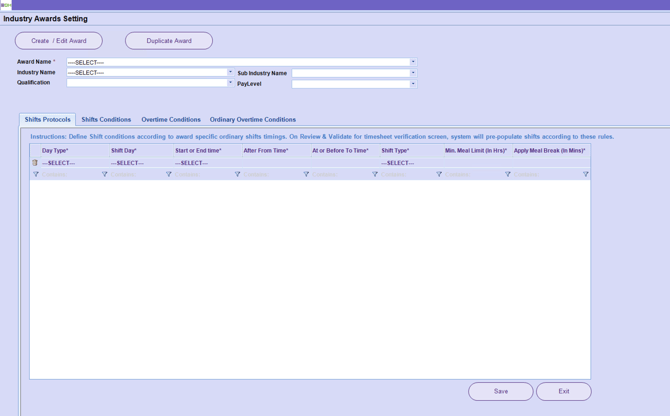The image size is (670, 416).
Task: Switch to the Shifts Conditions tab
Action: [x=106, y=120]
